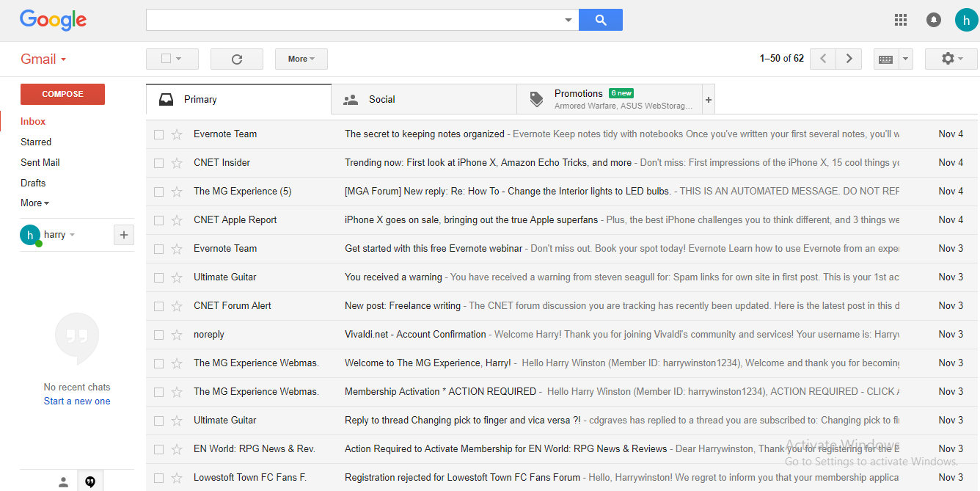980x491 pixels.
Task: Open input tools dropdown arrow
Action: [905, 59]
